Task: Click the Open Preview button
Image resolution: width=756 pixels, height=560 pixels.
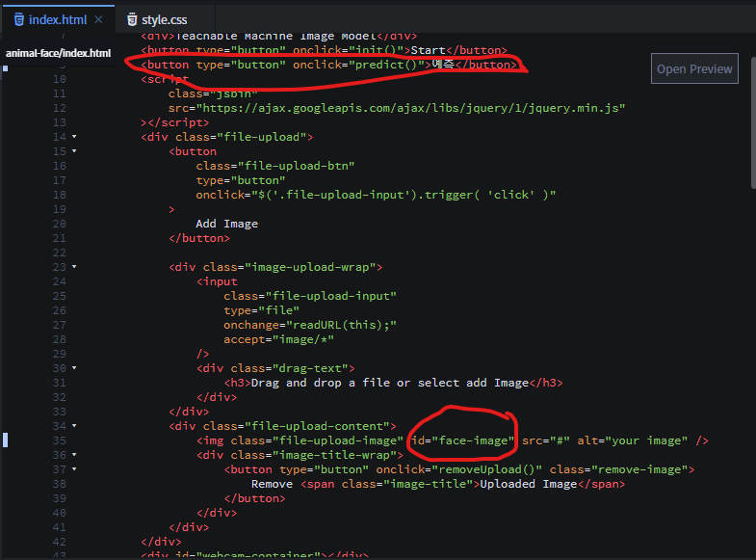Action: click(x=694, y=68)
